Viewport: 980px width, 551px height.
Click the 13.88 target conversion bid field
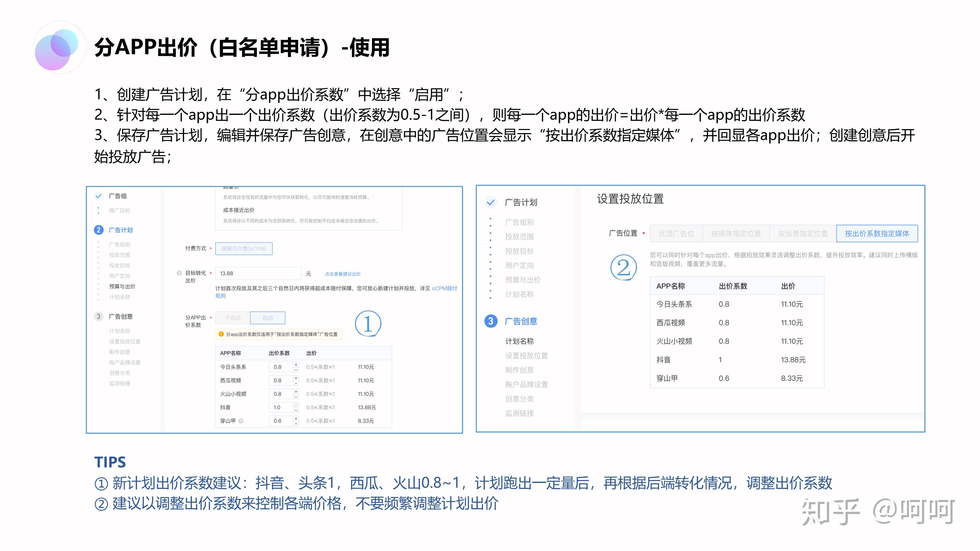(258, 273)
